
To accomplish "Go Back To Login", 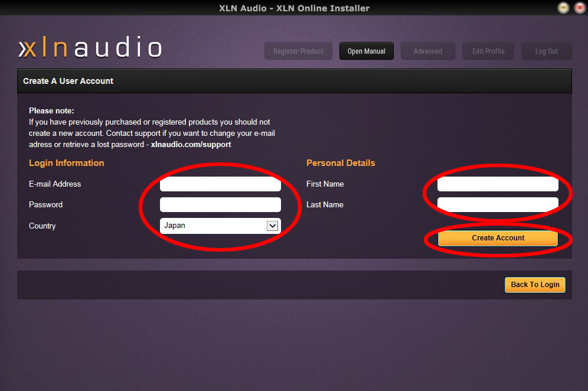I will point(535,285).
